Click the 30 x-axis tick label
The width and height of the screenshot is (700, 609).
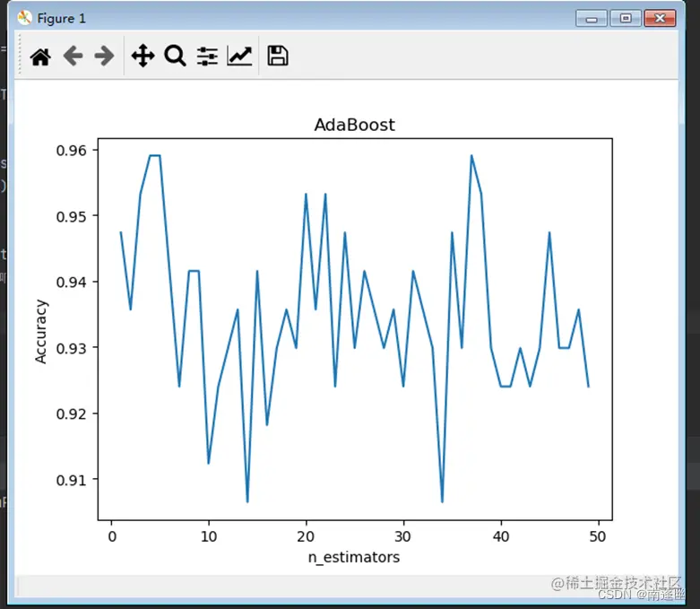pyautogui.click(x=403, y=536)
